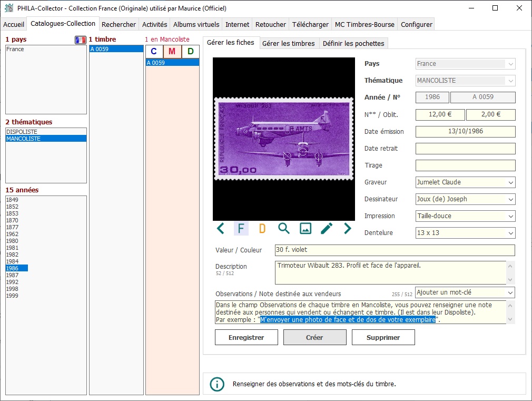Switch to the Accueil tab
532x401 pixels.
point(14,24)
